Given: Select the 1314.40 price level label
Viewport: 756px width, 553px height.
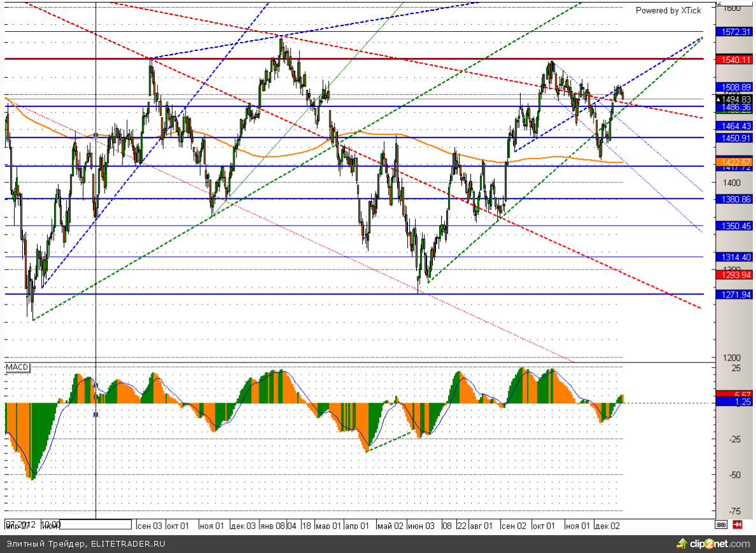Looking at the screenshot, I should click(734, 257).
